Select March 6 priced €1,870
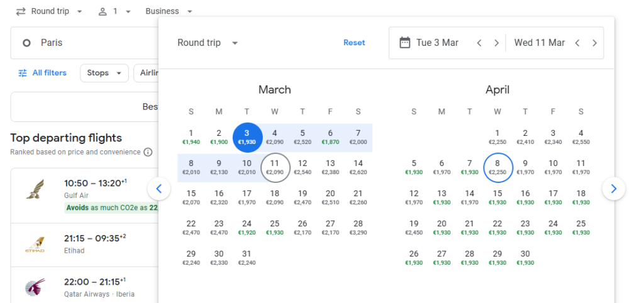 coord(331,137)
